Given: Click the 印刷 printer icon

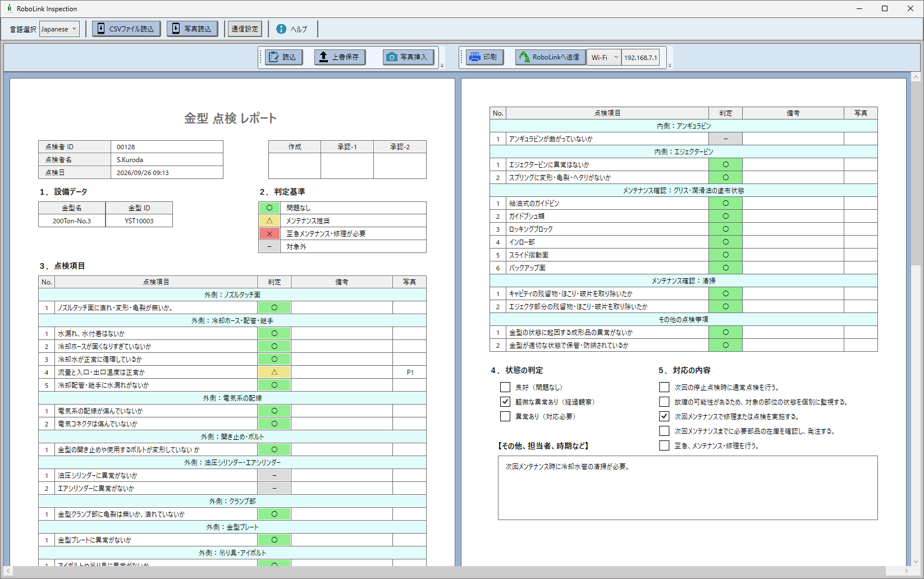Looking at the screenshot, I should click(x=475, y=57).
